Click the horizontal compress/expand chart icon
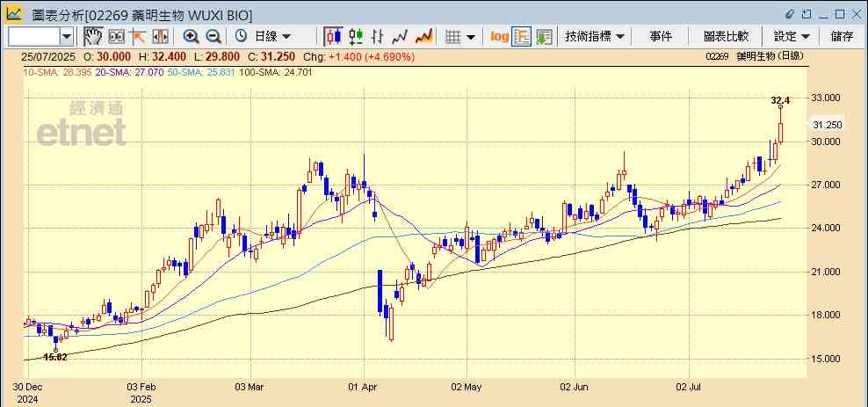 [x=160, y=37]
